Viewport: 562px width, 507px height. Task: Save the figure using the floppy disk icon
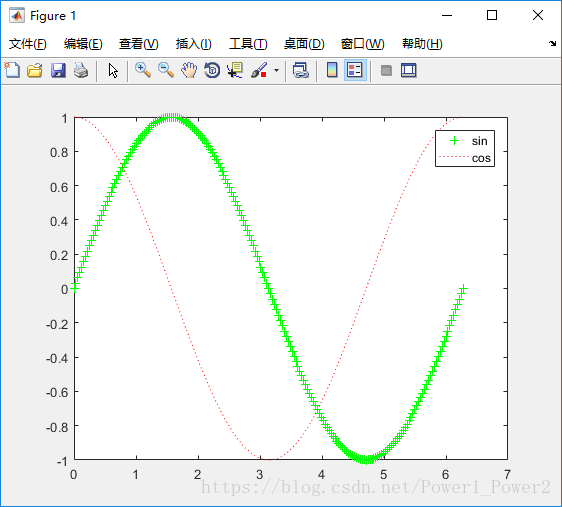click(58, 70)
